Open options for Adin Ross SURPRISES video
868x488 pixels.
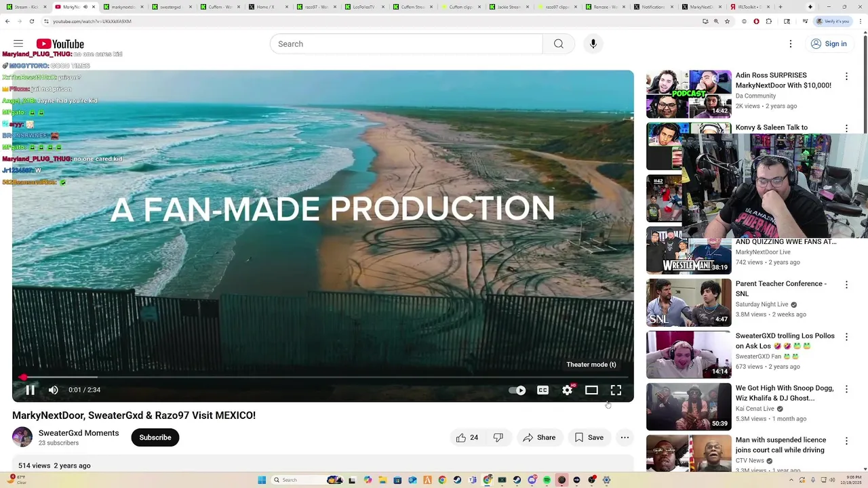846,77
